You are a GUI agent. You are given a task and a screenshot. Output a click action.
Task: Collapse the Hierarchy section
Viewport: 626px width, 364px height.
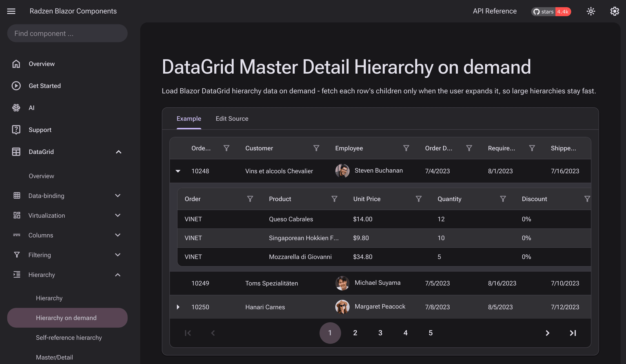pos(67,275)
